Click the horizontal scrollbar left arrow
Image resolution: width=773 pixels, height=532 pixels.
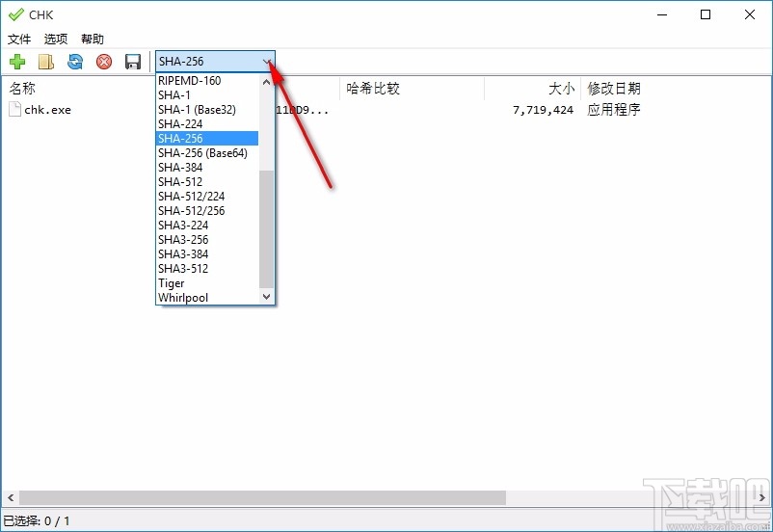(11, 497)
